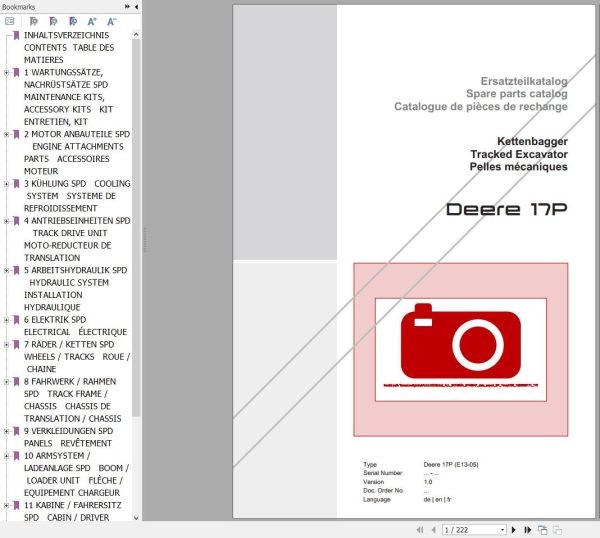This screenshot has height=538, width=600.
Task: Click the bookmarks vertical scrollbar thumb
Action: pyautogui.click(x=136, y=228)
